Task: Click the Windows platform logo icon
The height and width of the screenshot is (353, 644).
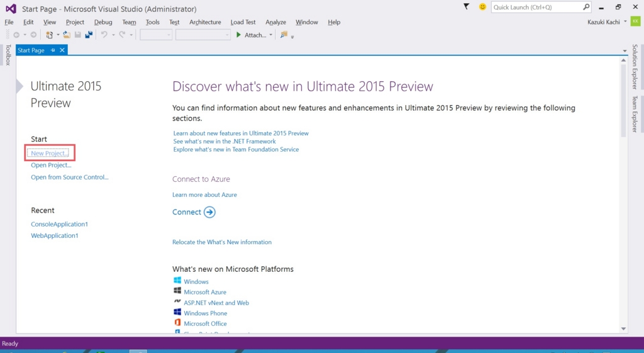Action: pos(177,280)
